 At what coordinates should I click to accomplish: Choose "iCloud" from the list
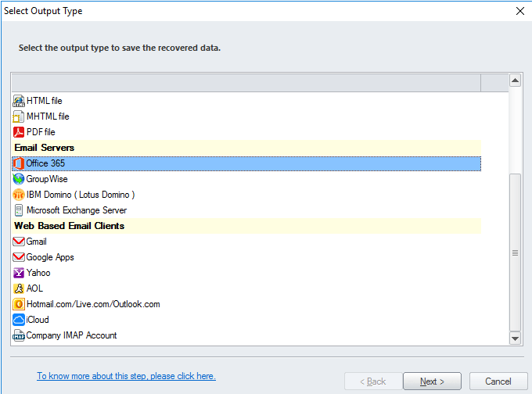38,320
